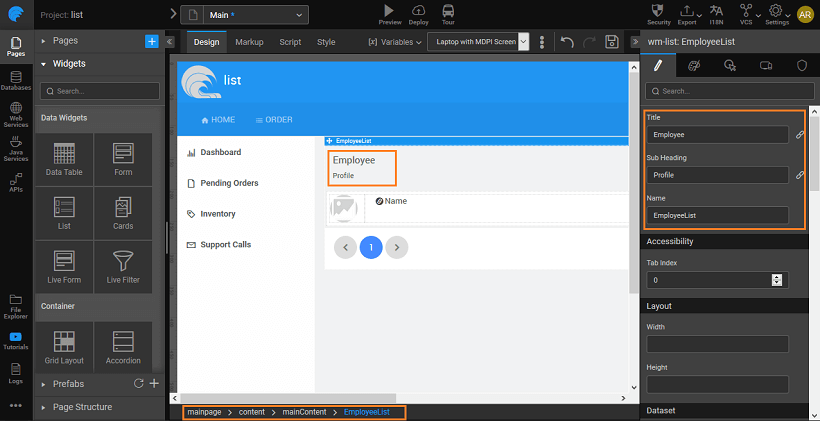Open Databases in the left sidebar

click(16, 80)
